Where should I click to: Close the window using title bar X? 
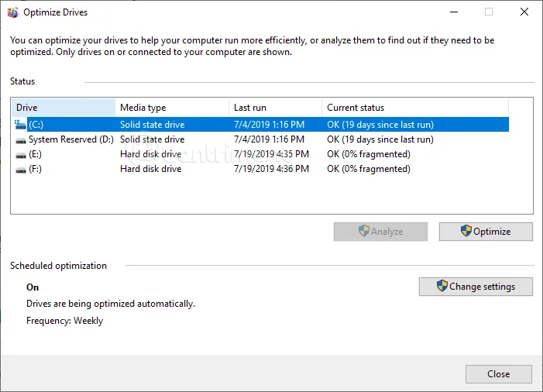tap(524, 12)
